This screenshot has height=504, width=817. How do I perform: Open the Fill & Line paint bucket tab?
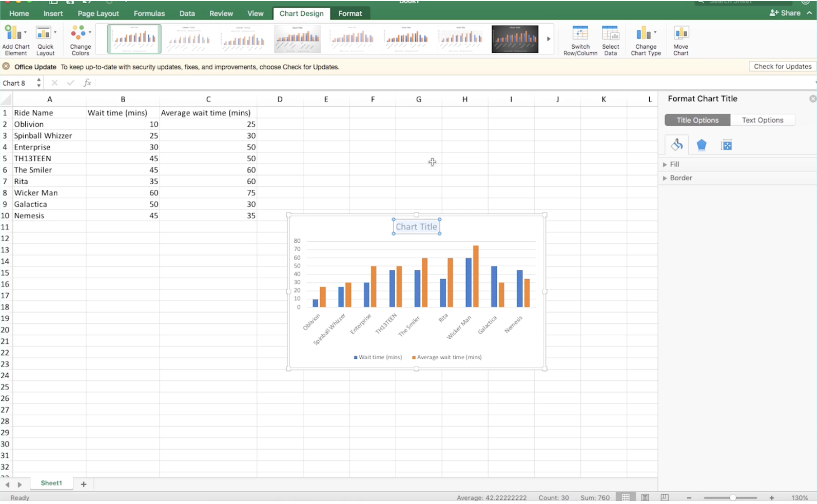pyautogui.click(x=676, y=145)
